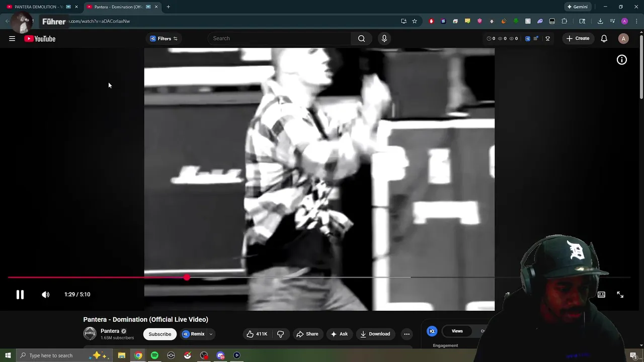
Task: Toggle subtitles/captions button on player
Action: 601,295
